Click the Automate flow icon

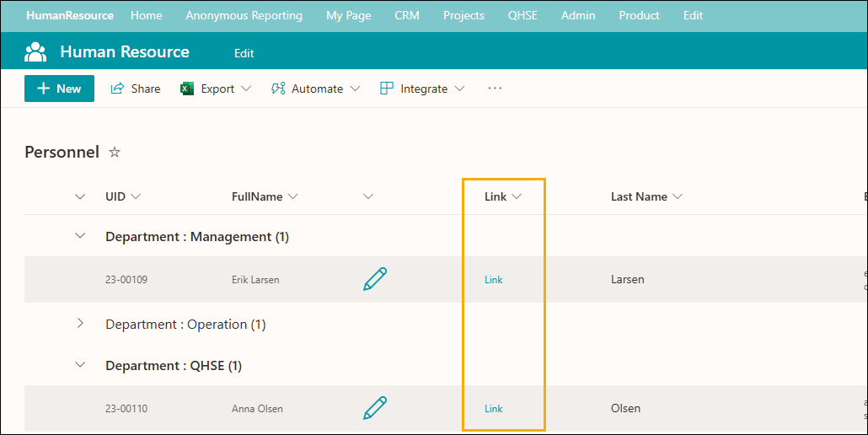(x=278, y=89)
